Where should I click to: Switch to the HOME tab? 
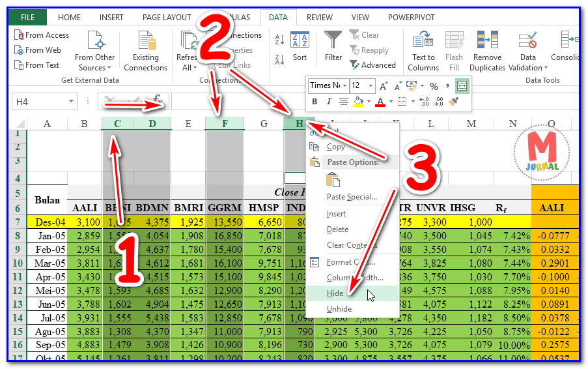coord(70,17)
